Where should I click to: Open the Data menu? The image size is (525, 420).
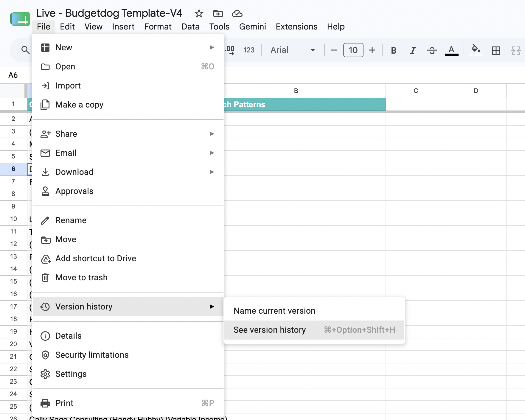click(x=190, y=27)
